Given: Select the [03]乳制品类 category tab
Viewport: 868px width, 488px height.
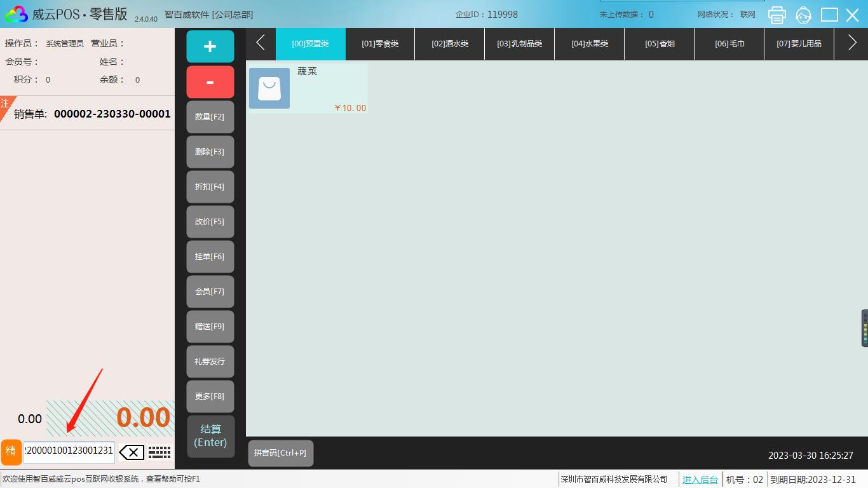Looking at the screenshot, I should coord(519,44).
